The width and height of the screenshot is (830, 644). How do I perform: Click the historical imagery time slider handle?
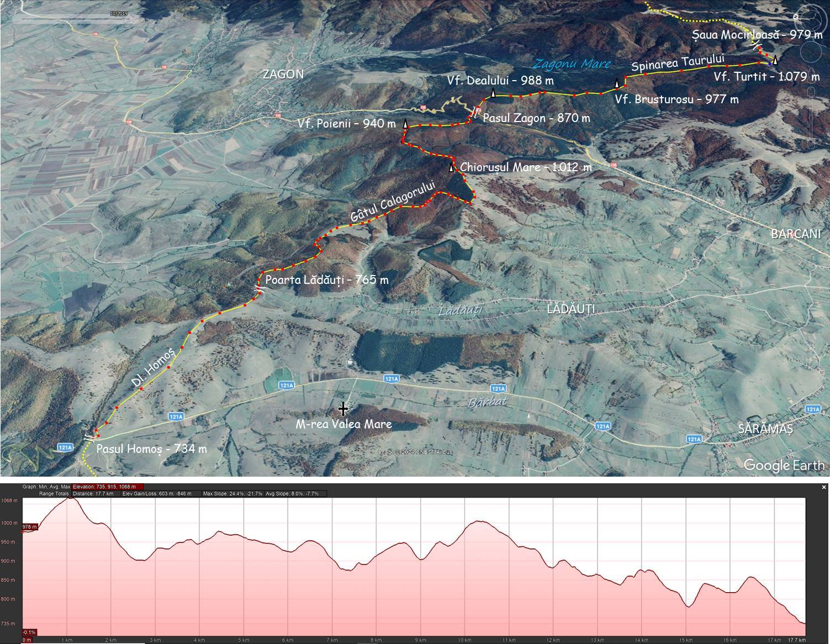(129, 19)
